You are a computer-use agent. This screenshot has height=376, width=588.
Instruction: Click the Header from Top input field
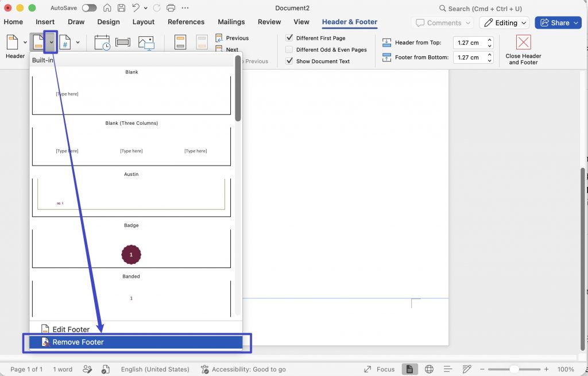click(469, 43)
